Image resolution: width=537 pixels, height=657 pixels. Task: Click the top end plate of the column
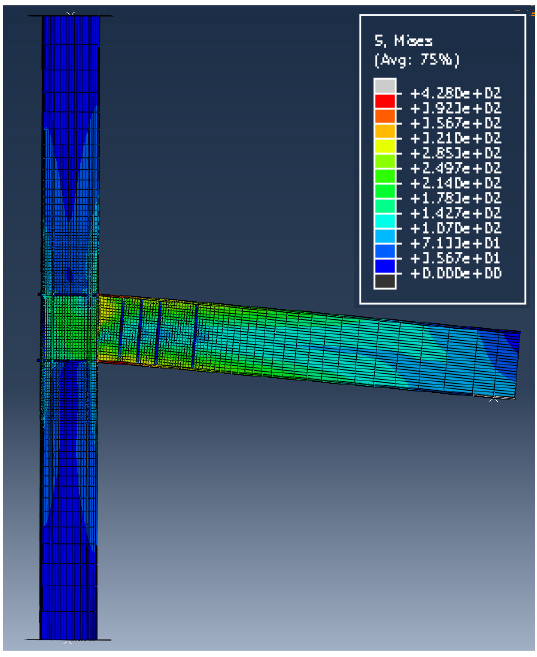(70, 16)
